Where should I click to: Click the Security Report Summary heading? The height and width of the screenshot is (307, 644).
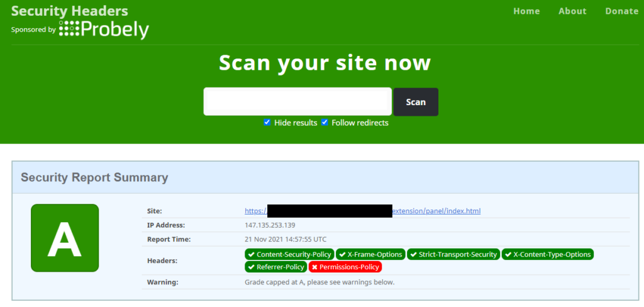point(94,177)
